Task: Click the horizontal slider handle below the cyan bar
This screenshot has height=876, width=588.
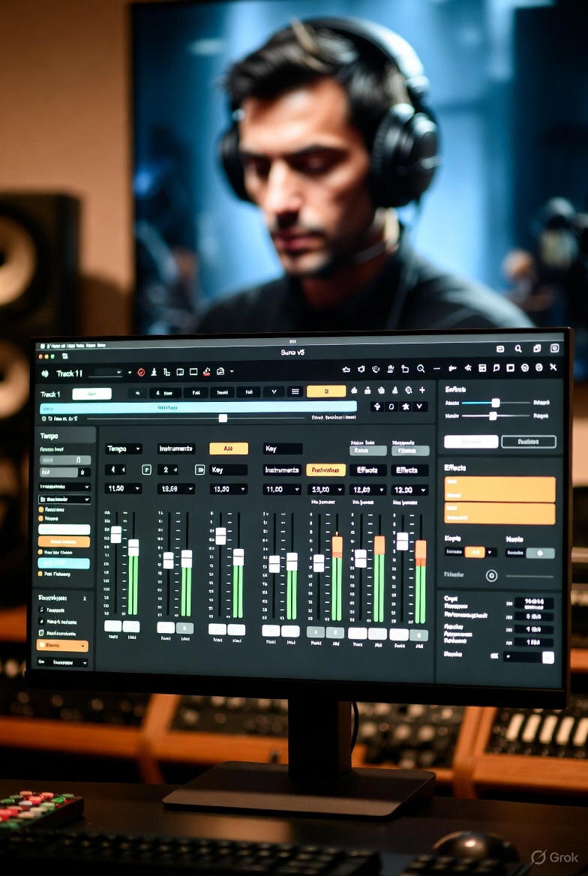Action: pyautogui.click(x=223, y=418)
